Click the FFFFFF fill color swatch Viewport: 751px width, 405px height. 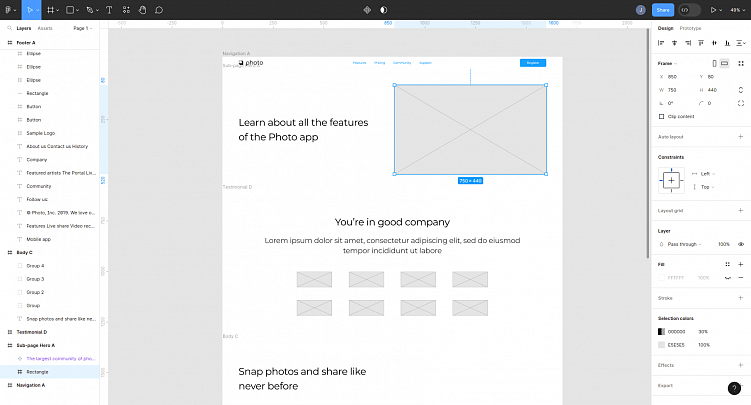click(x=661, y=278)
